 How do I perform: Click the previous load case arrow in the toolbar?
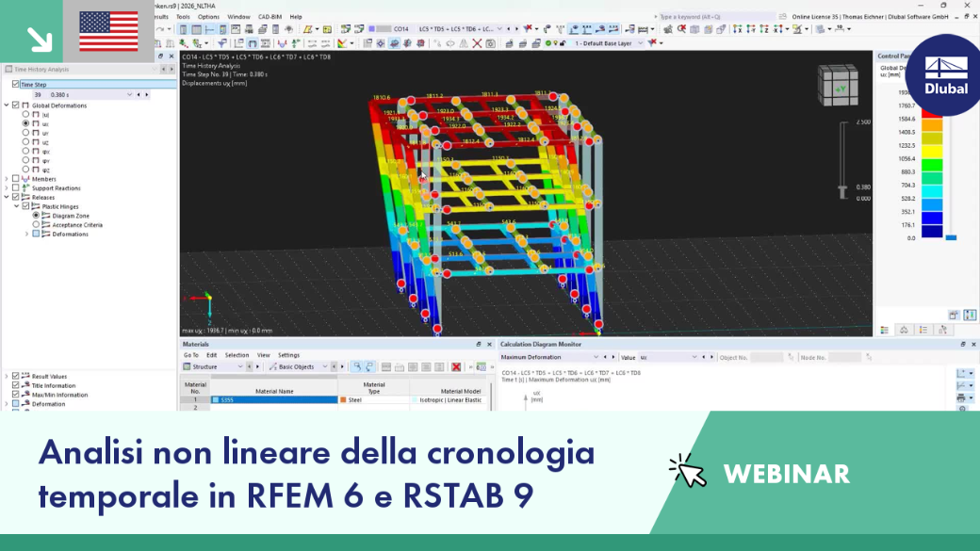(x=508, y=29)
